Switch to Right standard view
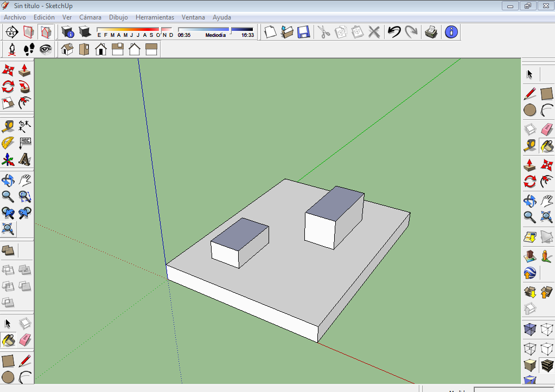The image size is (555, 392). coord(118,49)
